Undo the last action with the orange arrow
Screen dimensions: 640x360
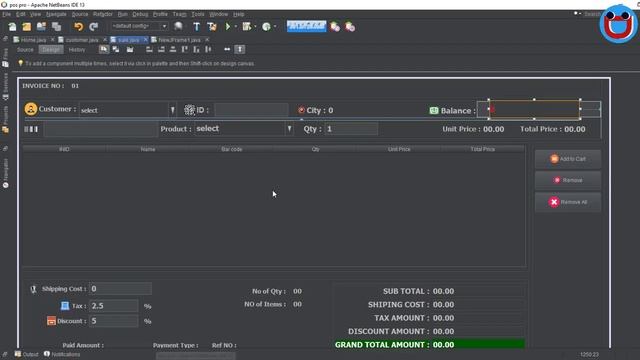78,27
